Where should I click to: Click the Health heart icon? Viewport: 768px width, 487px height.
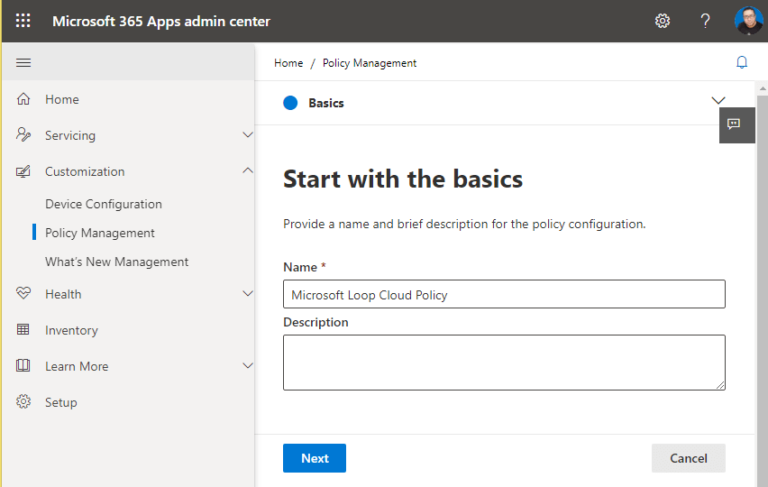(x=24, y=294)
